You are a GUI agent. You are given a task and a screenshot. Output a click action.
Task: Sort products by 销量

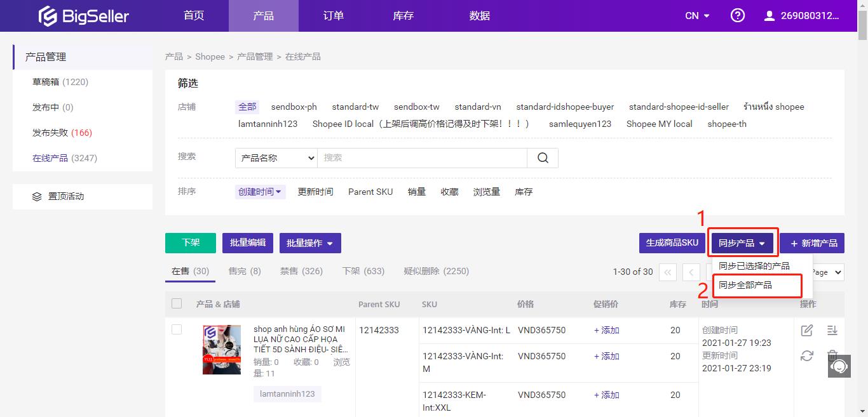(417, 192)
